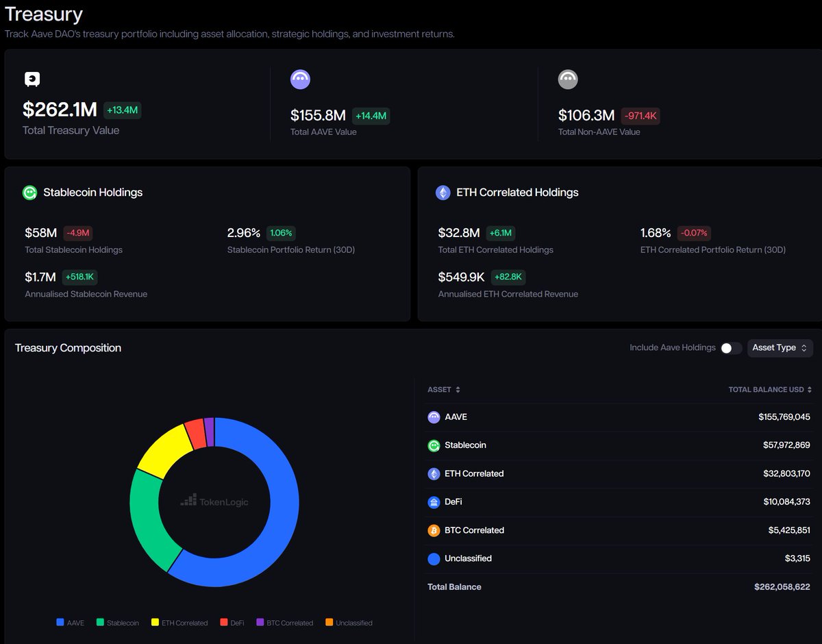Toggle BTC Correlated legend swatch under chart

[260, 623]
